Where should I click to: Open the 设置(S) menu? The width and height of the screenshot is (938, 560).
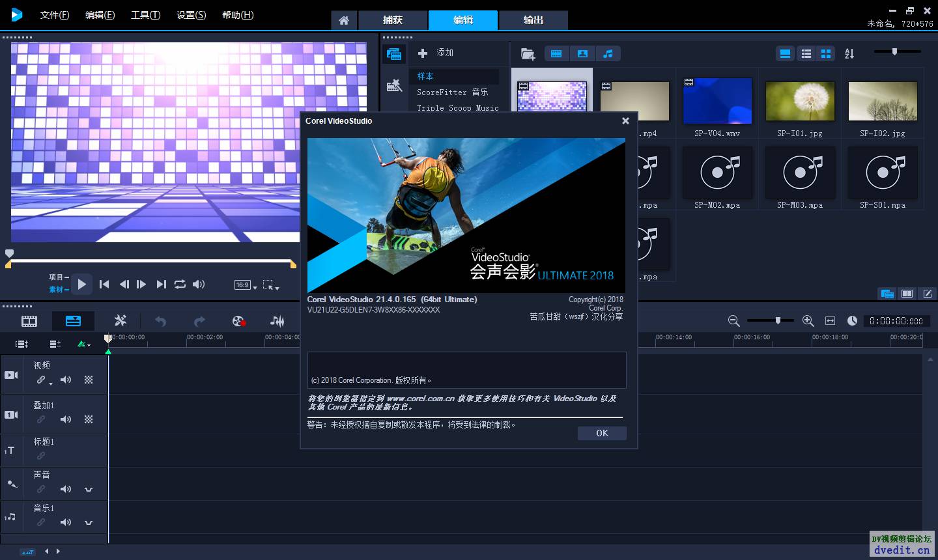191,15
